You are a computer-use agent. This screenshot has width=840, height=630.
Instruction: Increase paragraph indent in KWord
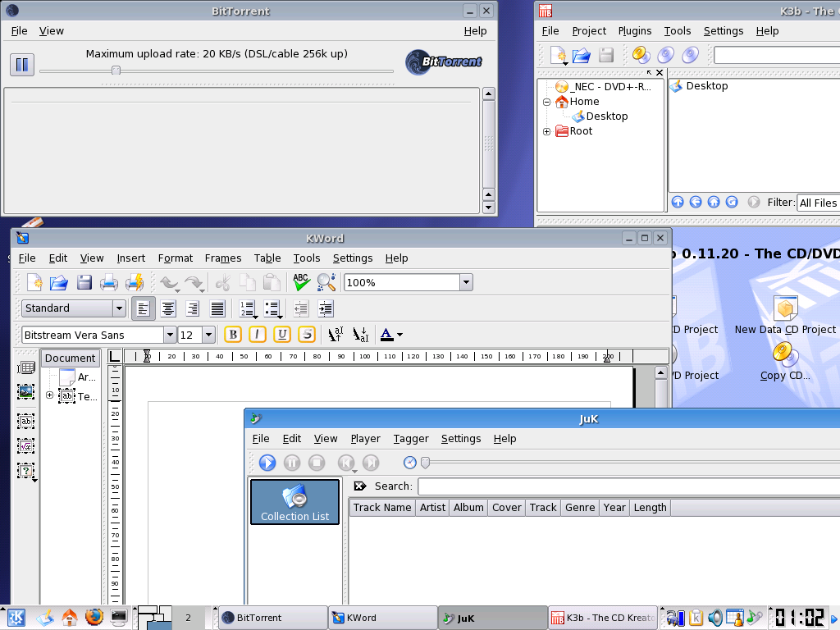coord(326,308)
